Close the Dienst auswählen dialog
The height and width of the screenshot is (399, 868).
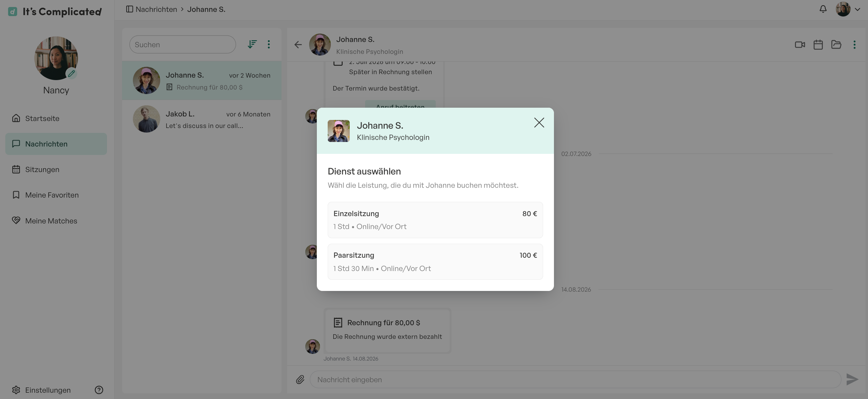click(x=539, y=122)
